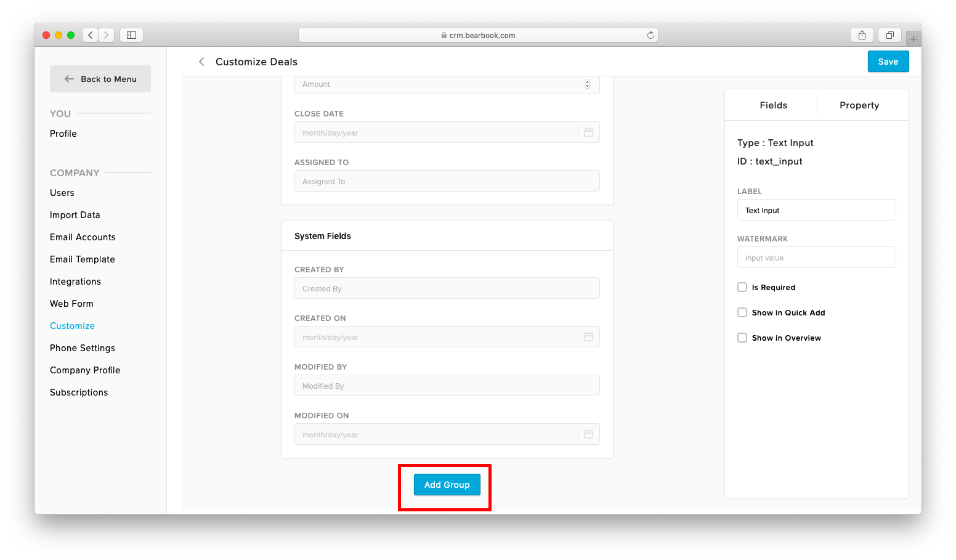Go to Import Data
The image size is (956, 560).
pos(75,215)
